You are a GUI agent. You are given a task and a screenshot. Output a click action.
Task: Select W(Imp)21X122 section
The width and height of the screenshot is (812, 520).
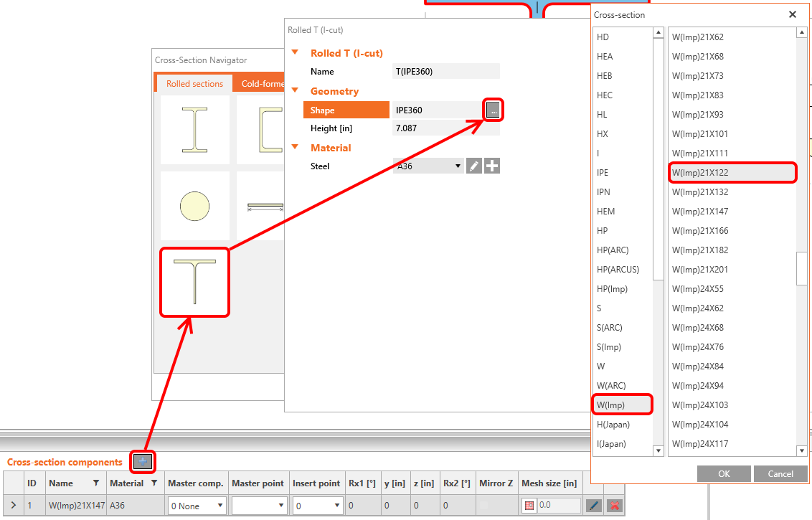click(732, 172)
